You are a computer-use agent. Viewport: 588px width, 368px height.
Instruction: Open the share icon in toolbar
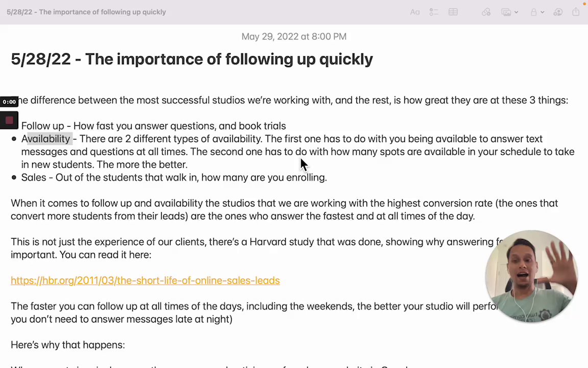[x=576, y=12]
